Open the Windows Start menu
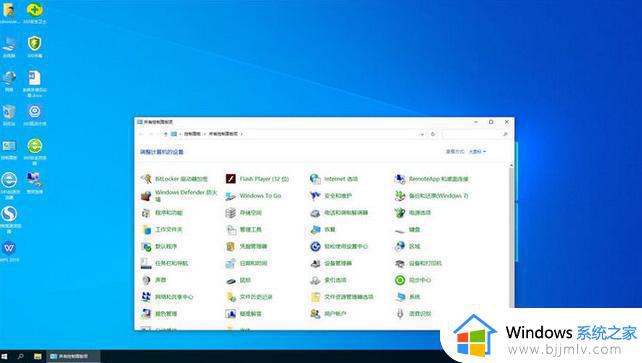The height and width of the screenshot is (363, 642). click(x=5, y=356)
